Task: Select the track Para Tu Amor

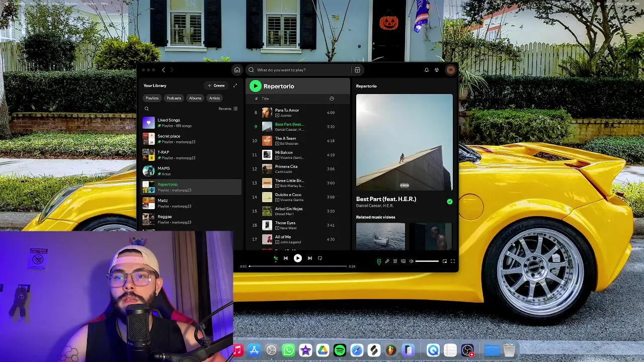Action: pos(297,113)
